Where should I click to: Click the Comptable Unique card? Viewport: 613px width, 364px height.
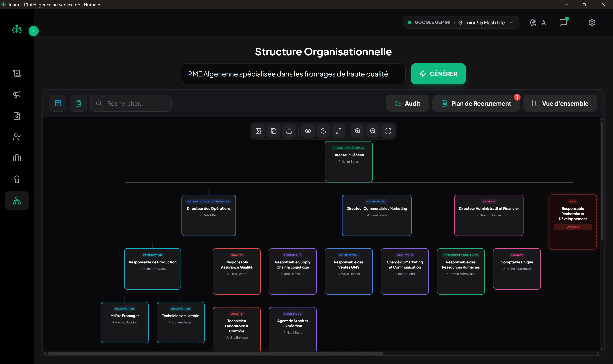(x=517, y=269)
